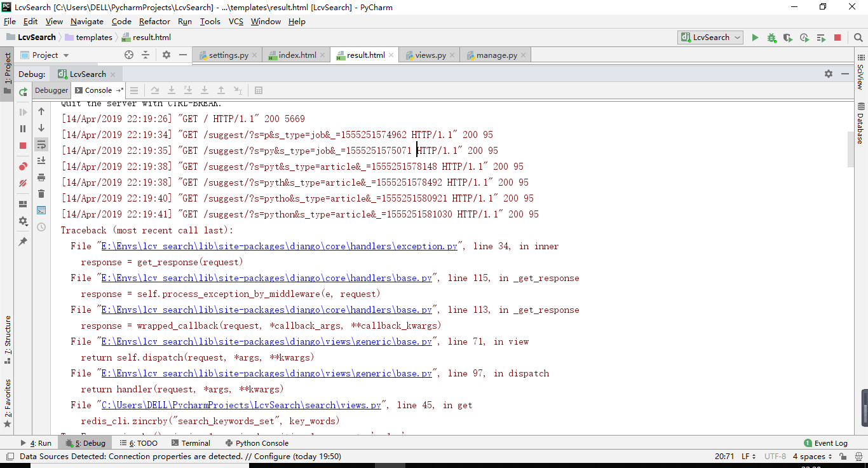The width and height of the screenshot is (868, 468).
Task: Minimize the Debug tool window
Action: [x=845, y=74]
